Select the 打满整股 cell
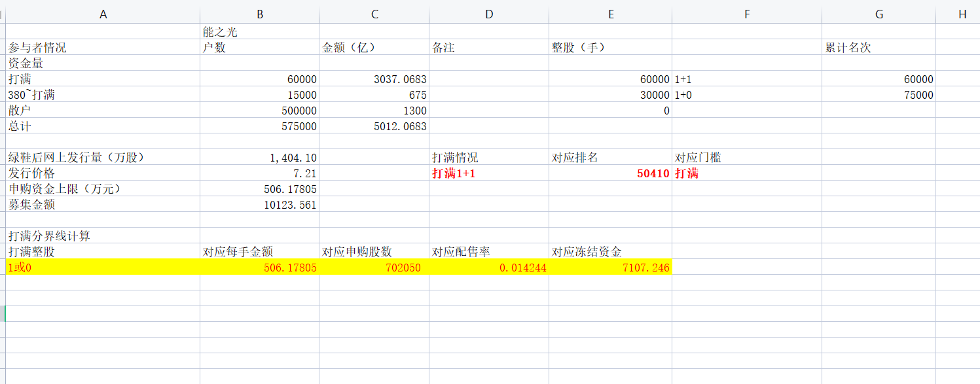The width and height of the screenshot is (980, 384). tap(103, 251)
